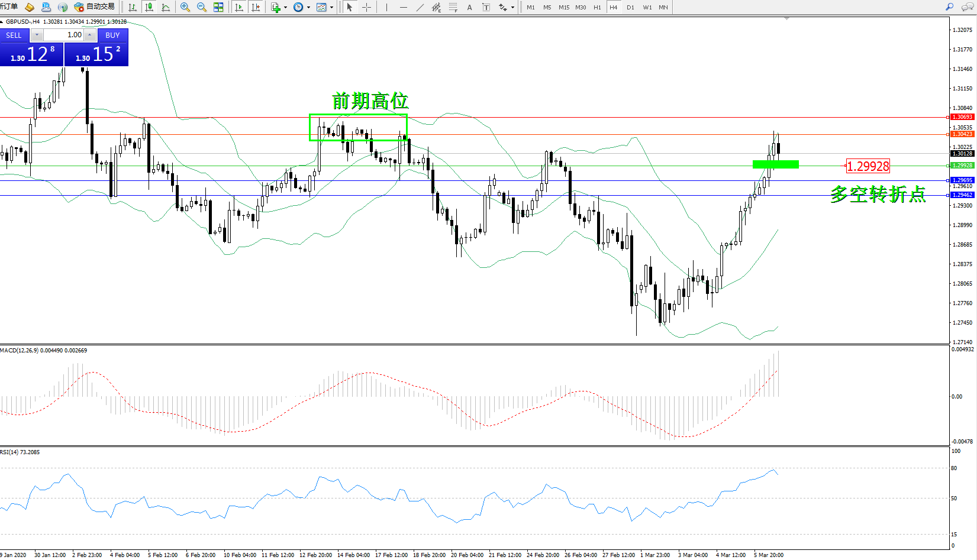Switch to the H1 timeframe
This screenshot has width=977, height=560.
pyautogui.click(x=597, y=7)
